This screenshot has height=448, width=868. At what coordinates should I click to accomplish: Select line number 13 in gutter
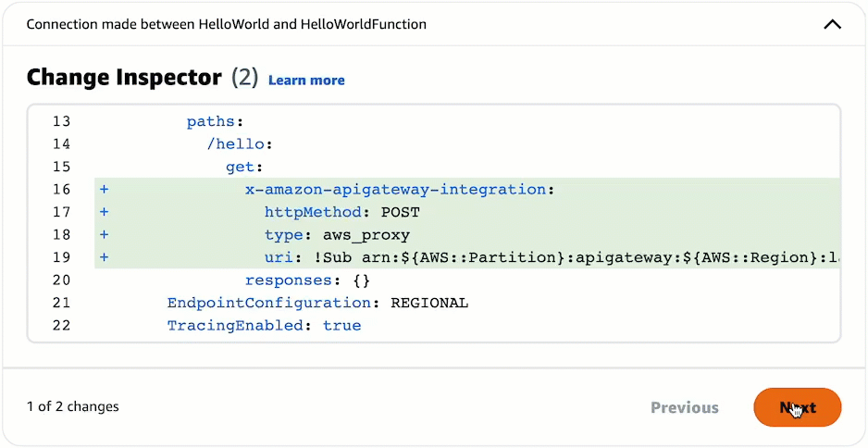[x=61, y=121]
